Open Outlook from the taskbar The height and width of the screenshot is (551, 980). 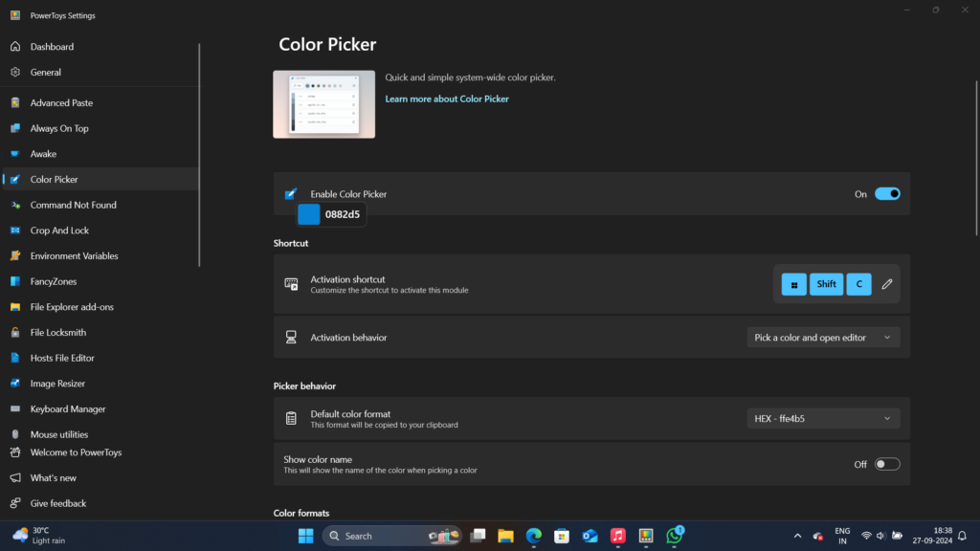(590, 536)
